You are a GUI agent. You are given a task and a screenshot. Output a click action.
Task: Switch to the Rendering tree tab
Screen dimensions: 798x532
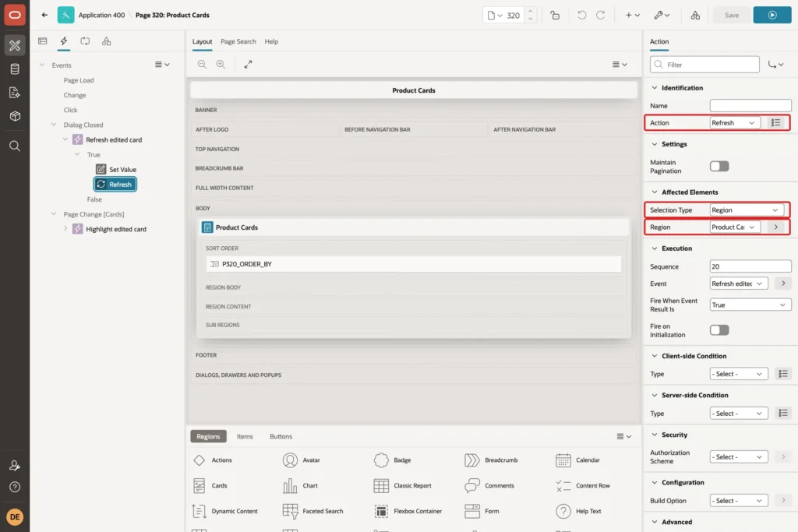[x=43, y=41]
